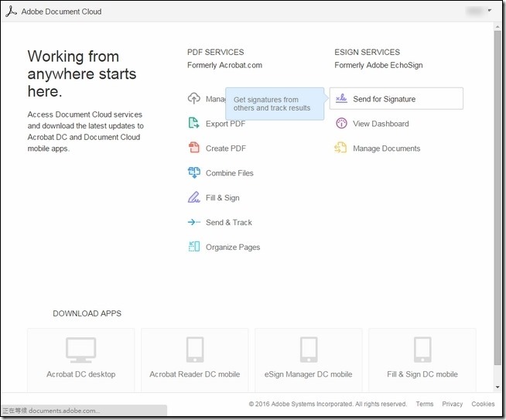Click the vertical scrollbar thumb
The image size is (506, 420).
click(497, 198)
